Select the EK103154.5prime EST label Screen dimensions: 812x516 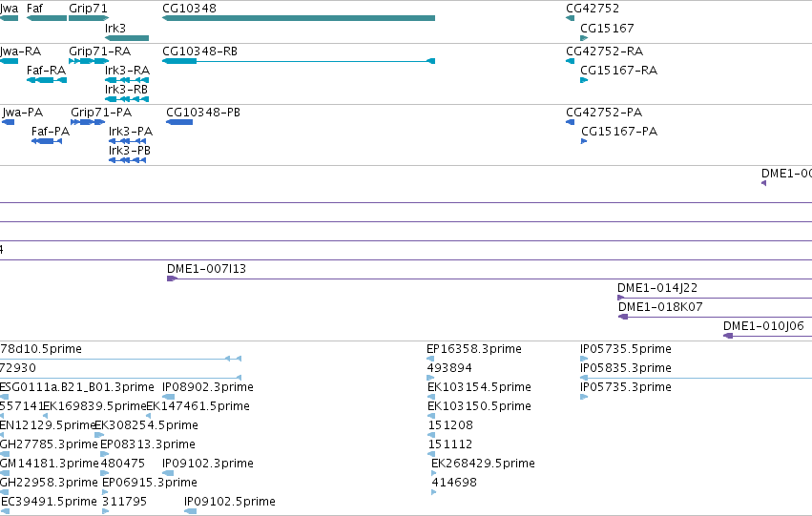click(x=479, y=387)
